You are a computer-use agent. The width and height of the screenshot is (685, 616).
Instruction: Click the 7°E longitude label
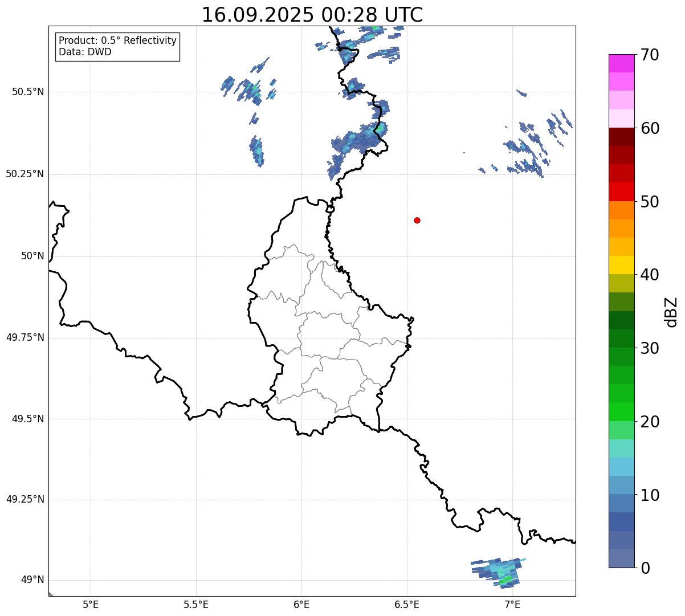click(512, 605)
